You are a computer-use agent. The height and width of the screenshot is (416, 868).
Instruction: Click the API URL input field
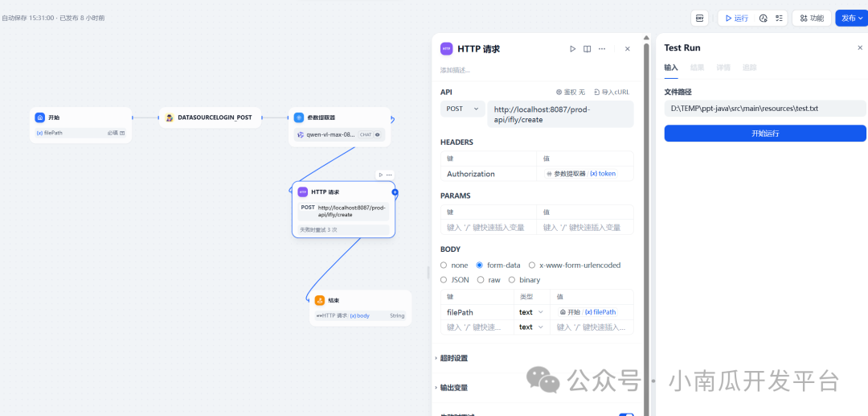[560, 114]
